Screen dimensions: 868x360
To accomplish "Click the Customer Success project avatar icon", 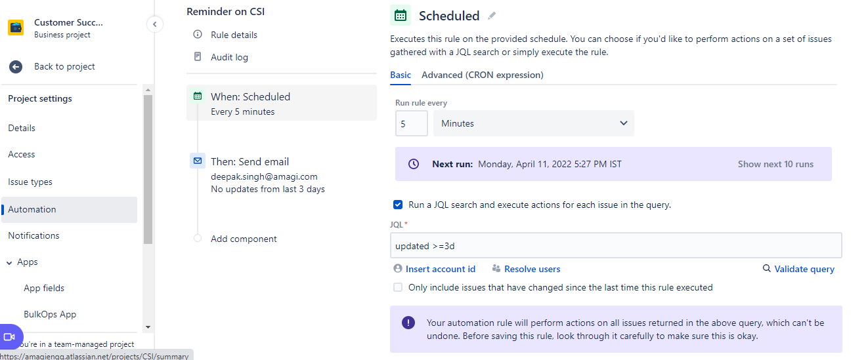I will 16,28.
